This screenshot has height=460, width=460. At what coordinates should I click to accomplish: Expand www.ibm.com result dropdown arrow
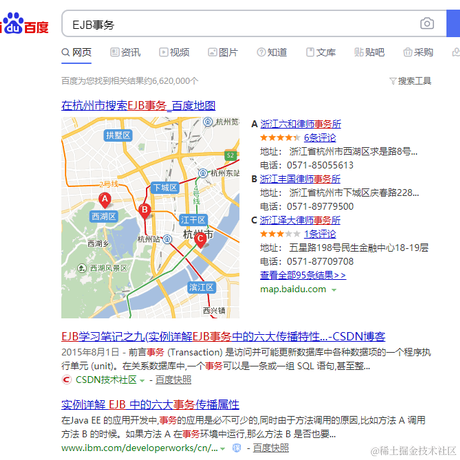(x=223, y=449)
